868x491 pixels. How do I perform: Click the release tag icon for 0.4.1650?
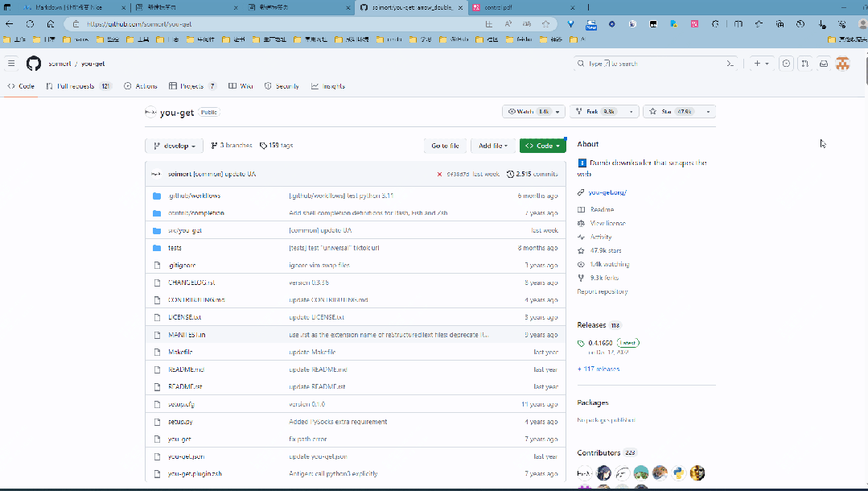(581, 343)
